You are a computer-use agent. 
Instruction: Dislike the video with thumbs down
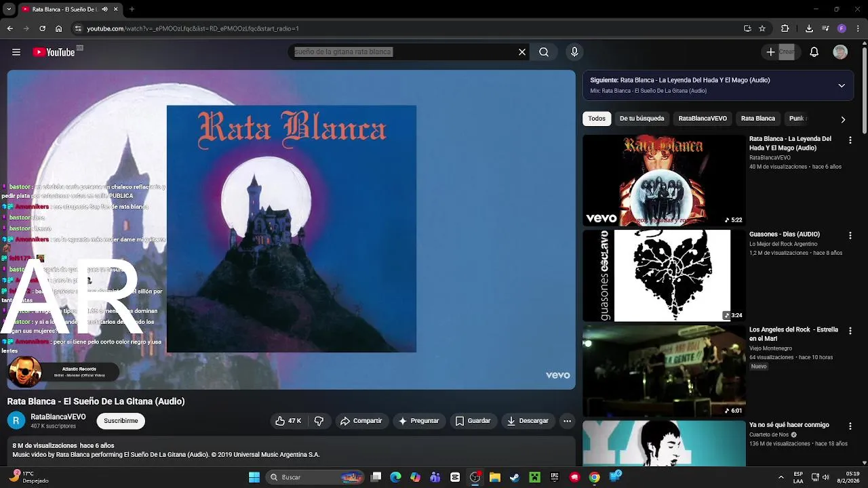click(x=319, y=421)
